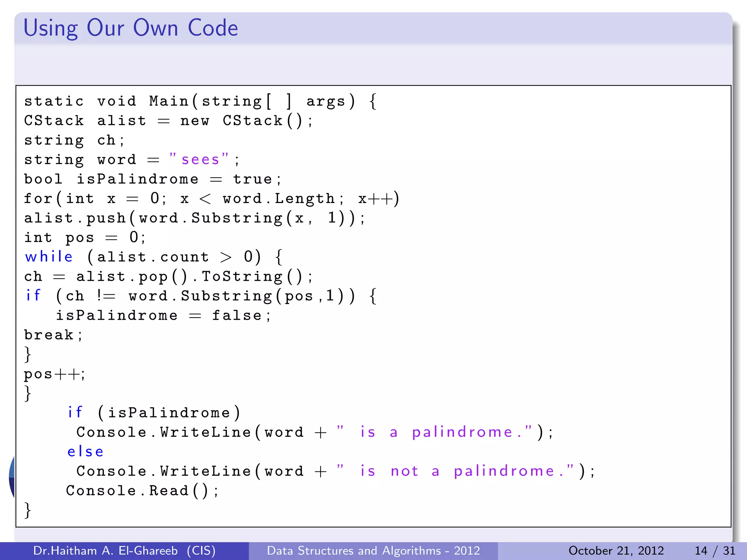Click the line 'bool isPalindrome = true;'

[x=153, y=179]
